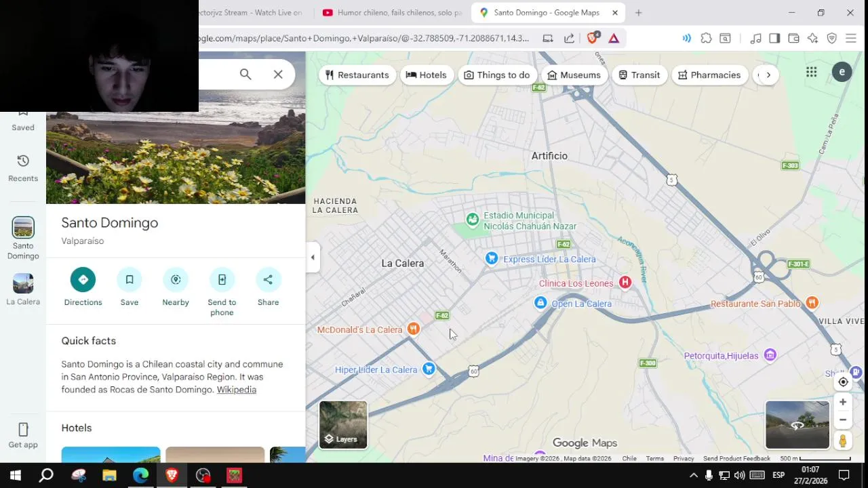Image resolution: width=868 pixels, height=488 pixels.
Task: Click the Open La Calera shopping pin
Action: tap(540, 303)
